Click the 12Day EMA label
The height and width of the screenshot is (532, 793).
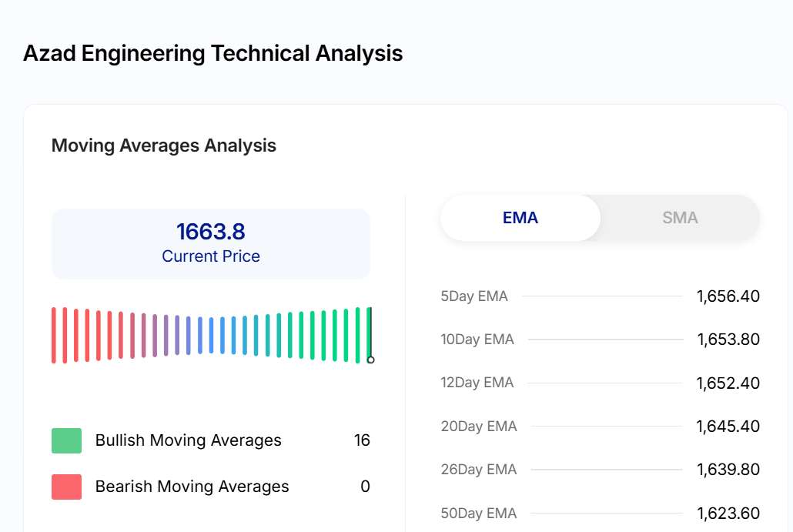click(x=477, y=383)
